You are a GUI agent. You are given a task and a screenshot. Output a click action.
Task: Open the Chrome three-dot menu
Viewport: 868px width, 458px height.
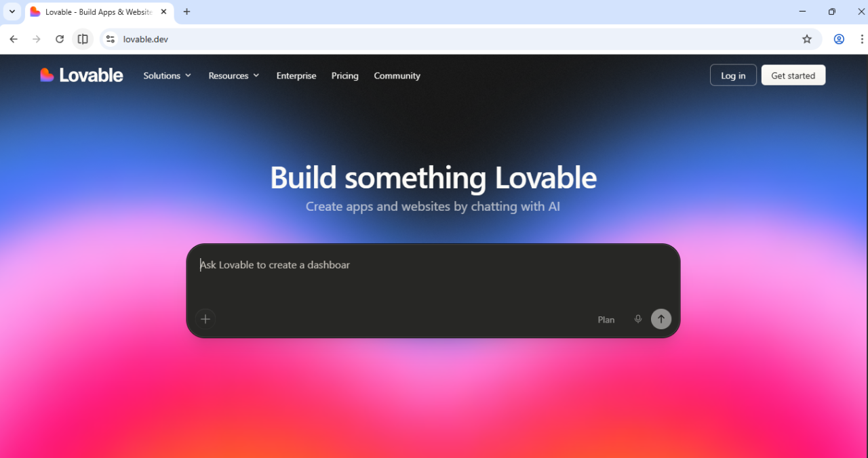(863, 39)
